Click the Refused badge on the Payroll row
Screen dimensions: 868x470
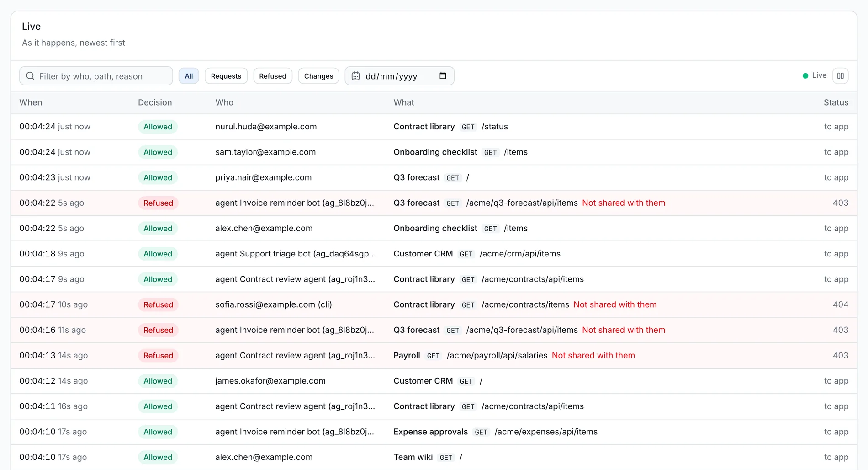click(x=158, y=356)
